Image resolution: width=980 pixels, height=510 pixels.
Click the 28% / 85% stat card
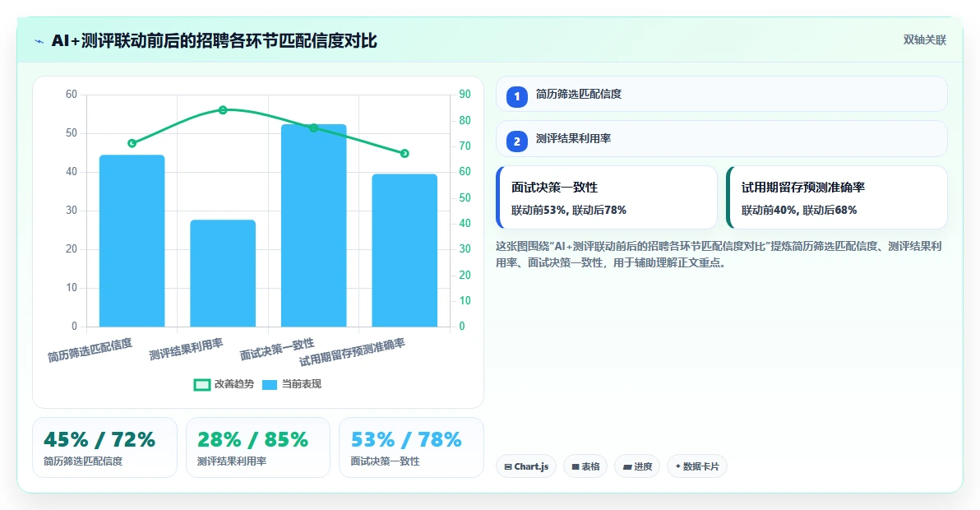coord(257,447)
